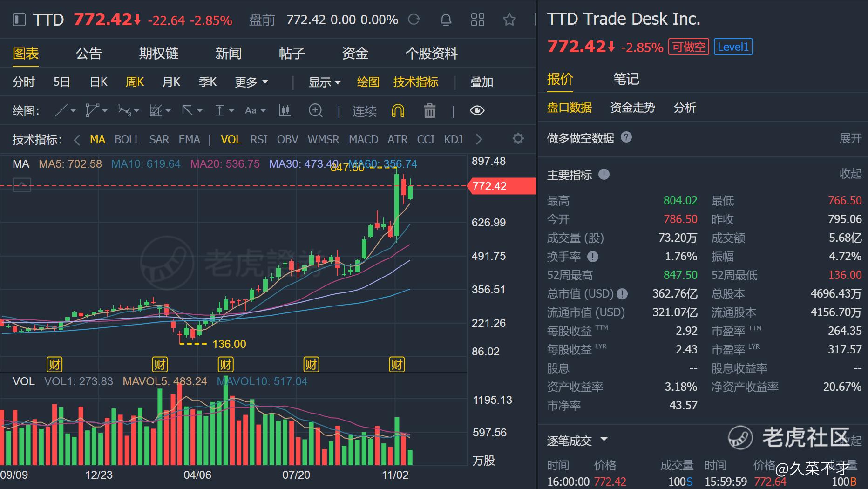Screen dimensions: 868x489
Task: Open the 做多做空数据 help question mark
Action: pos(626,137)
